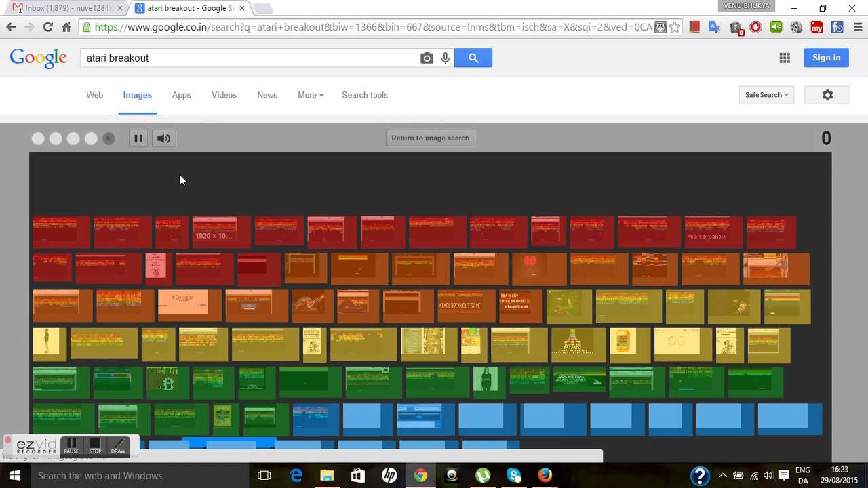Screen dimensions: 868x488
Task: Select the Images tab
Action: (137, 95)
